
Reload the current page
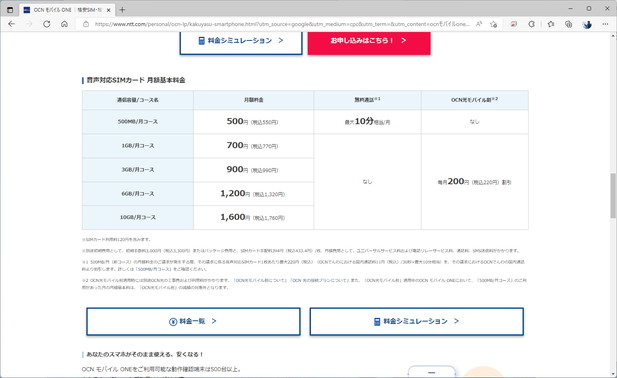click(x=46, y=24)
